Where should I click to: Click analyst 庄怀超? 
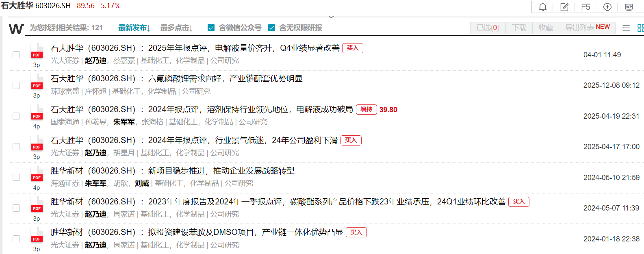point(95,91)
